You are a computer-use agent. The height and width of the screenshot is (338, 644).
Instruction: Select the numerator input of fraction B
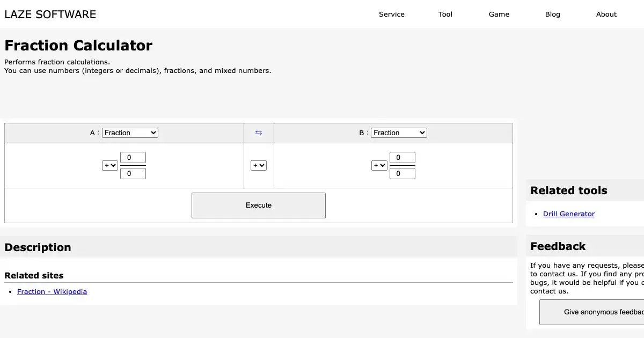pyautogui.click(x=402, y=158)
